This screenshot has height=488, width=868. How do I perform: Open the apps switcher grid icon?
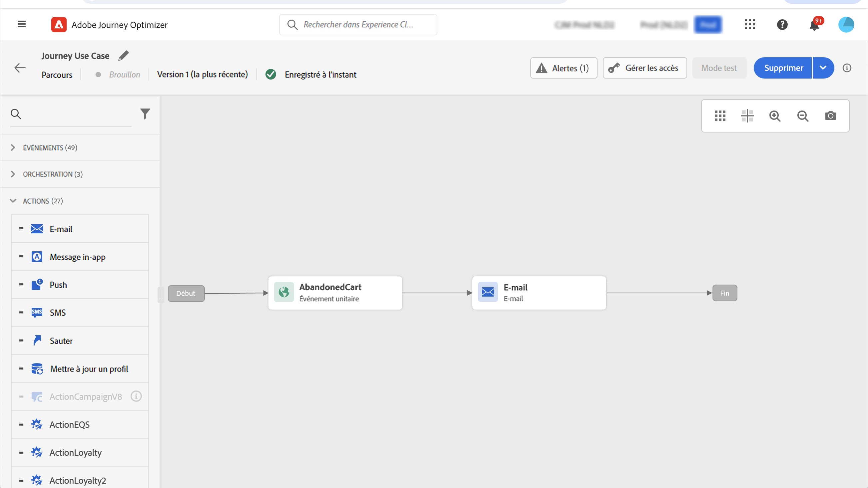pos(750,25)
